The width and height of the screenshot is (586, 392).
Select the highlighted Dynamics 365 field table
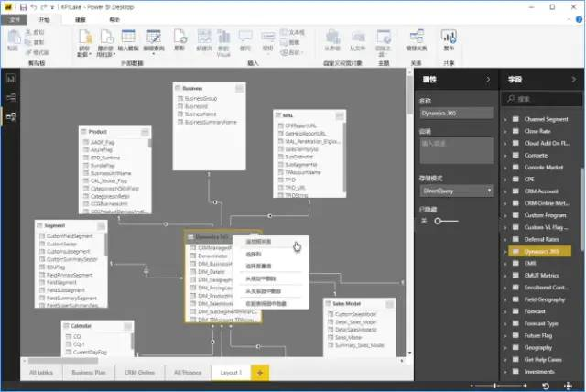[539, 252]
